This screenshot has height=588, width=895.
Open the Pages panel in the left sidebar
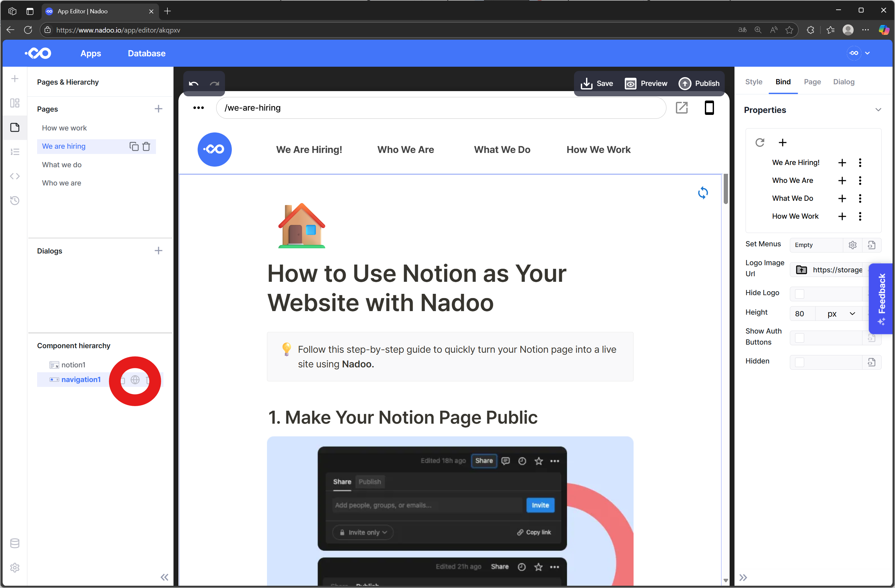15,128
